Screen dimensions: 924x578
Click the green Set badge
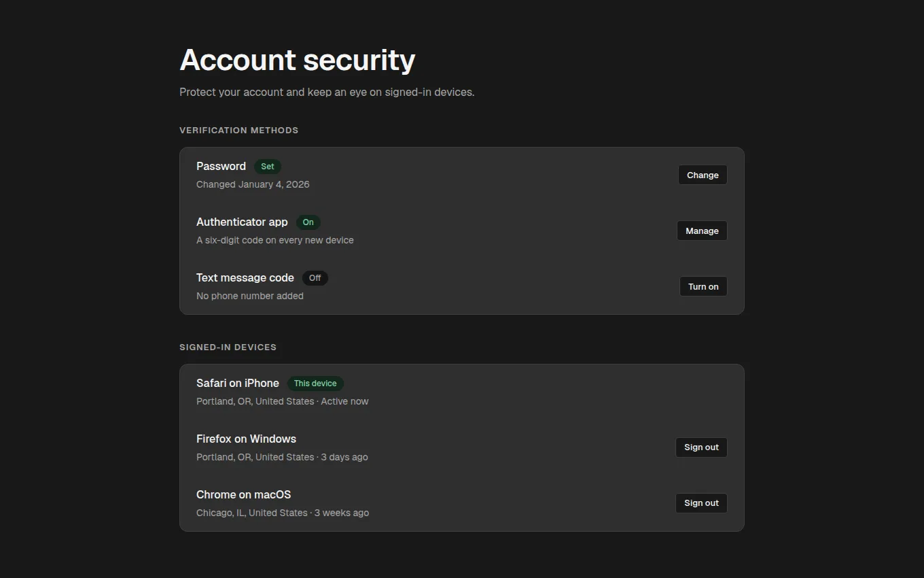[268, 167]
